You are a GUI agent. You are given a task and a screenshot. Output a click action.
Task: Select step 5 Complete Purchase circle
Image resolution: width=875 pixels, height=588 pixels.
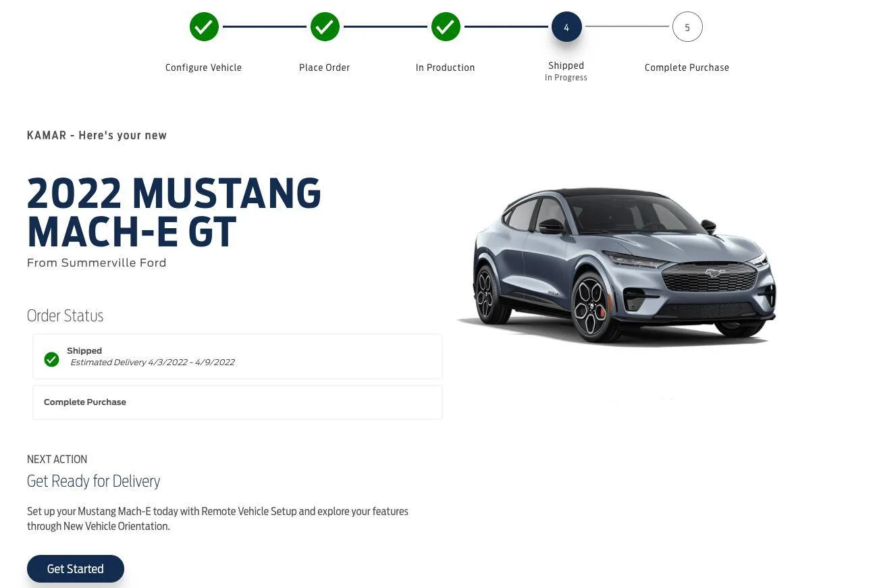[687, 27]
